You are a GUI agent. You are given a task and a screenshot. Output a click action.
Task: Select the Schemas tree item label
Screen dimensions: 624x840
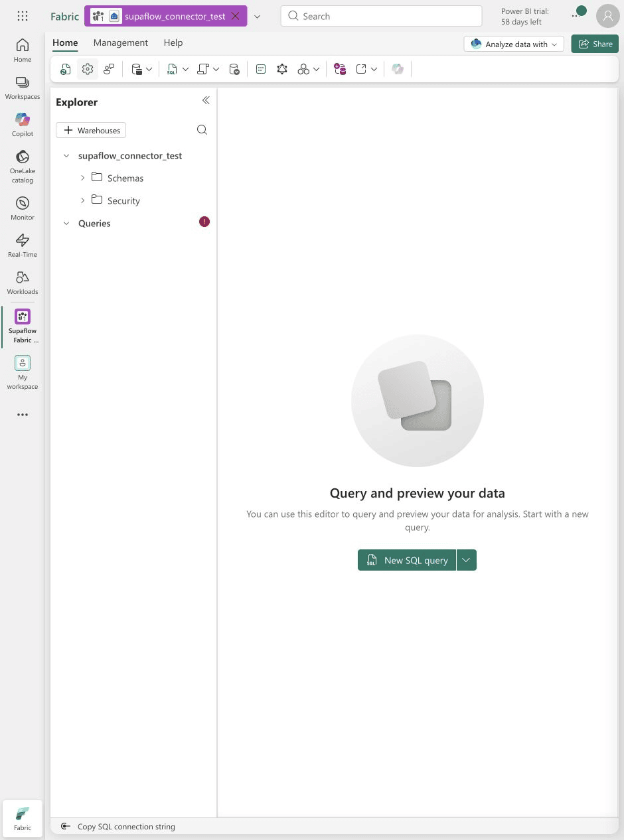(125, 178)
